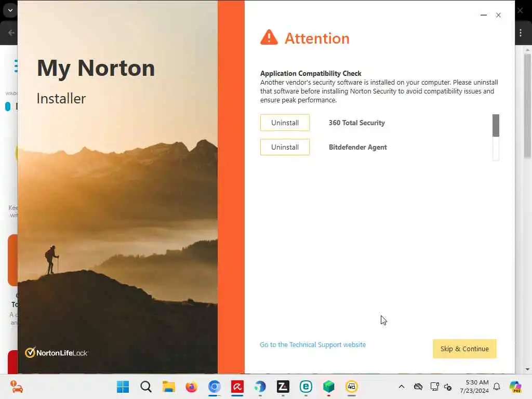Uninstall 360 Total Security
The image size is (532, 399).
285,123
